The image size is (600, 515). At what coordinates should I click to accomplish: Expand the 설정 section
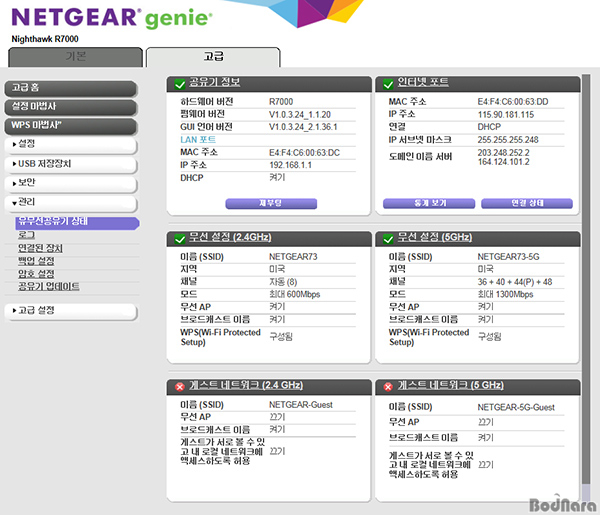(71, 145)
